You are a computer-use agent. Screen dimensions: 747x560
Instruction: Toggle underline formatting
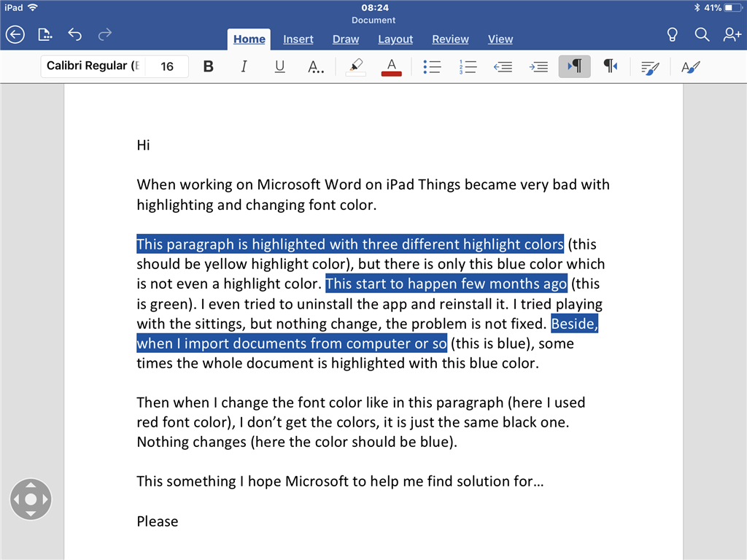(279, 66)
